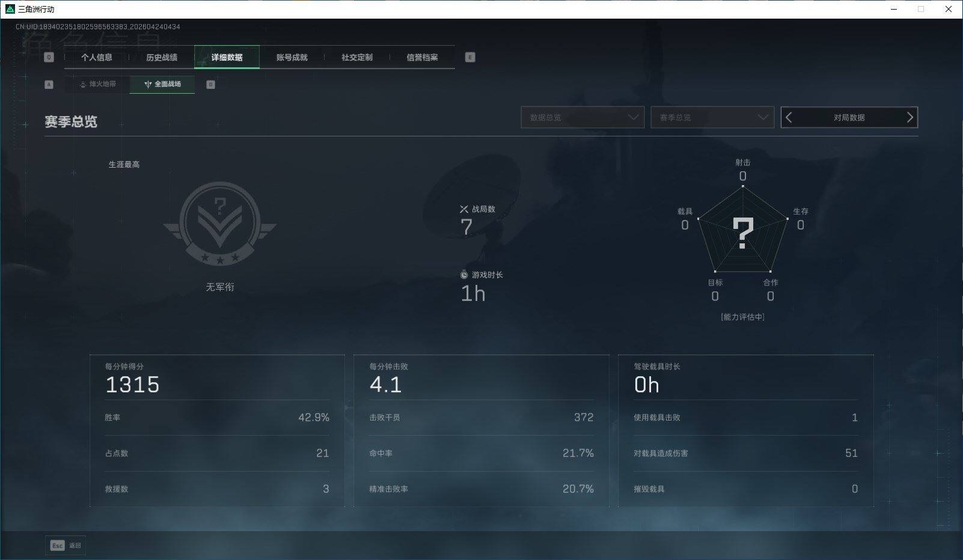The width and height of the screenshot is (963, 560).
Task: Click the crossed-swords 战局数 icon
Action: [x=464, y=209]
